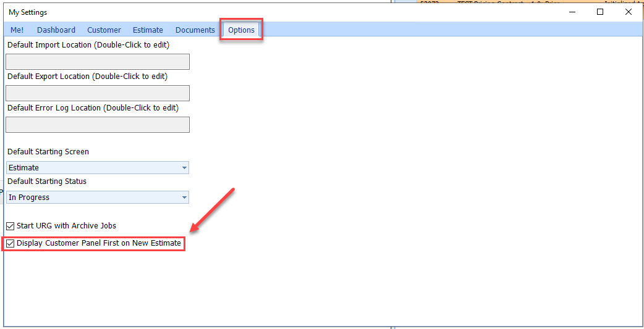Minimize the My Settings window

(572, 12)
